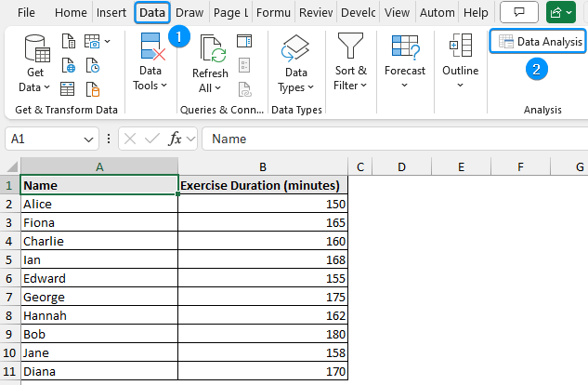Image resolution: width=588 pixels, height=385 pixels.
Task: Cancel formula entry with the X icon
Action: pyautogui.click(x=130, y=139)
